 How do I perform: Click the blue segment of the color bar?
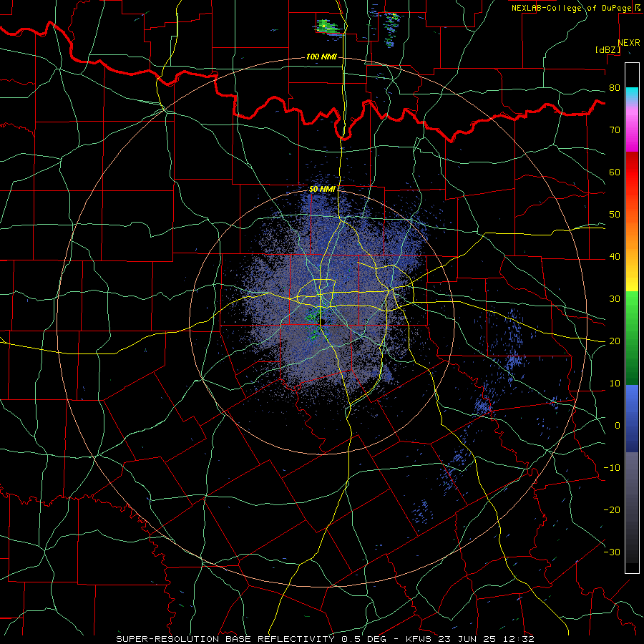pyautogui.click(x=632, y=418)
